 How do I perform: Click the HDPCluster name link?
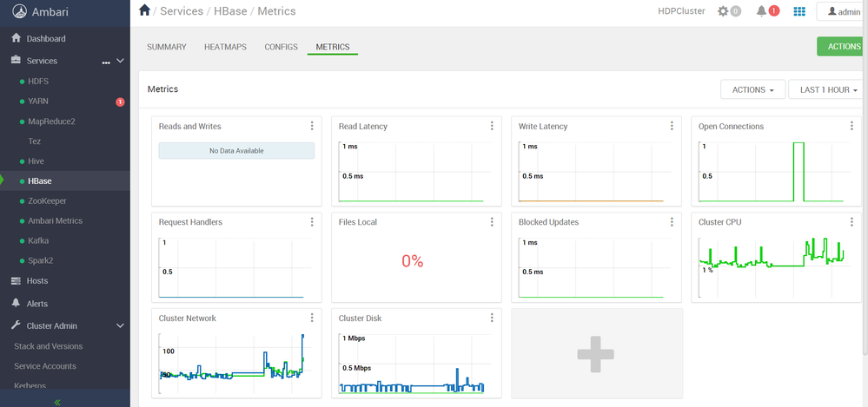[681, 11]
